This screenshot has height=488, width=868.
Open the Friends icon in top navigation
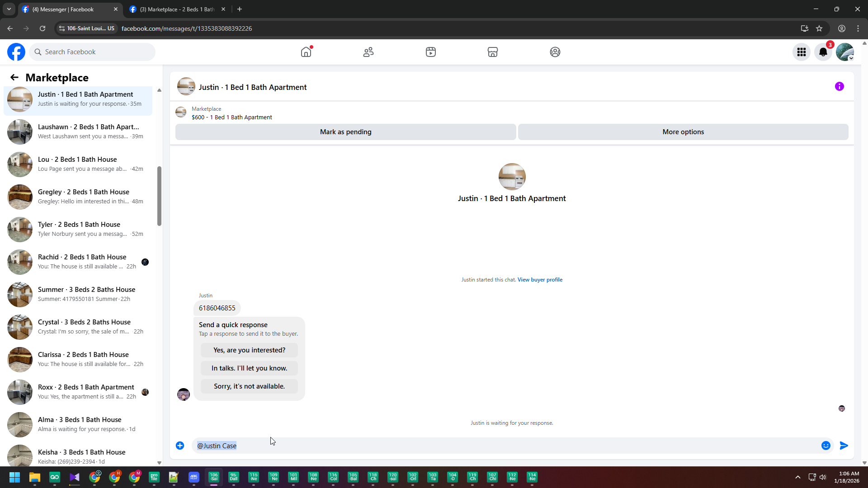[368, 52]
